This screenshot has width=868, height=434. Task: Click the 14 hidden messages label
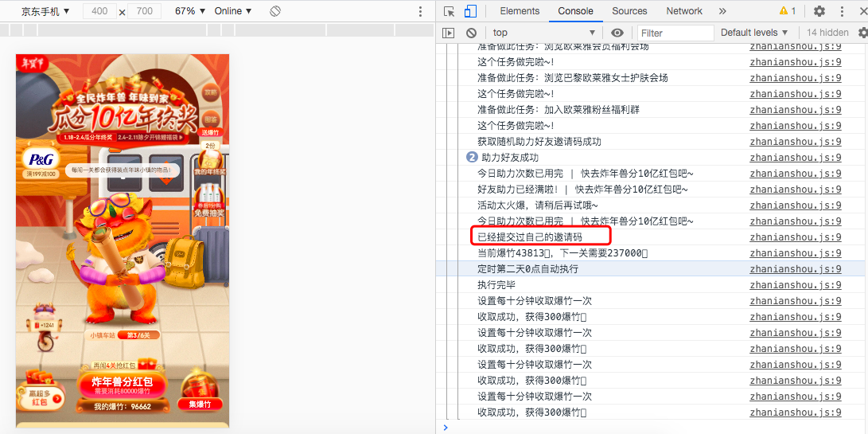[827, 33]
